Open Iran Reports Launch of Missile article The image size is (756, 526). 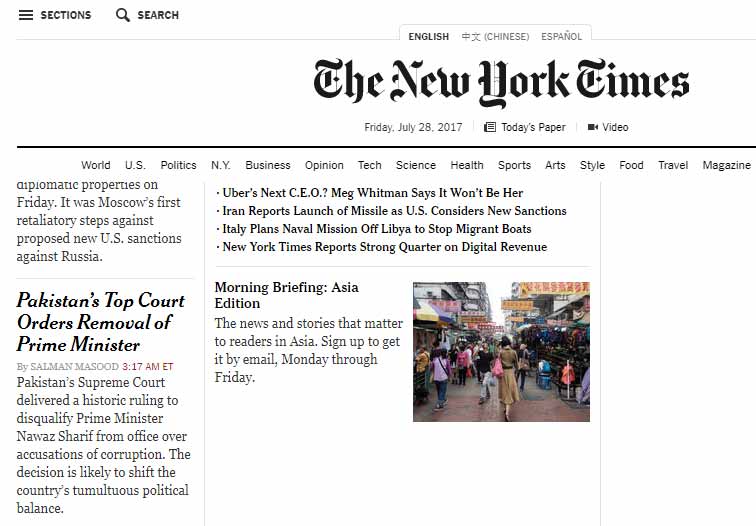(394, 211)
